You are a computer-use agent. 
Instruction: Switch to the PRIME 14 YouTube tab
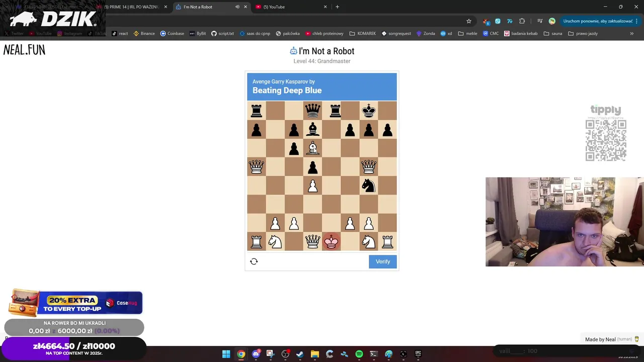point(132,7)
